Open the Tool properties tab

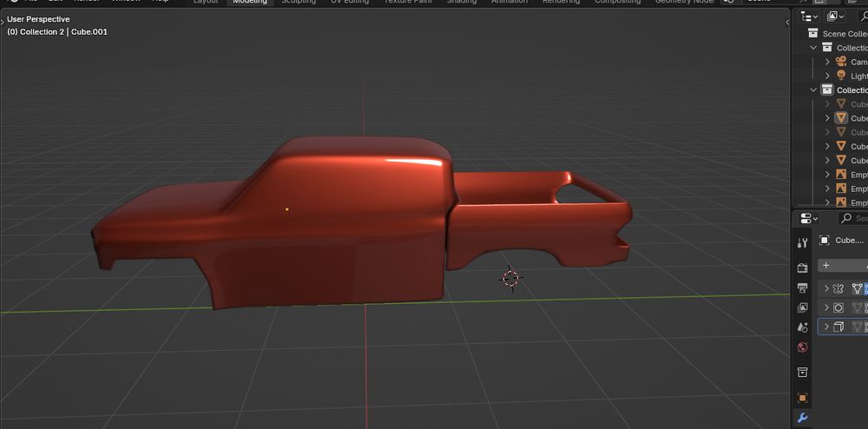pos(802,242)
